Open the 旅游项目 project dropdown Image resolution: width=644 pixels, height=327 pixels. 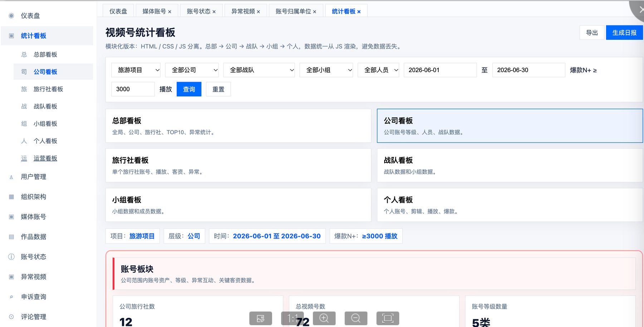point(136,70)
